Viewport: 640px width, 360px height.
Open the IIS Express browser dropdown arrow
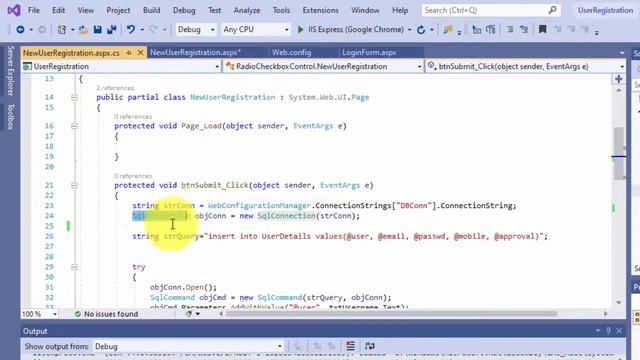(x=409, y=30)
